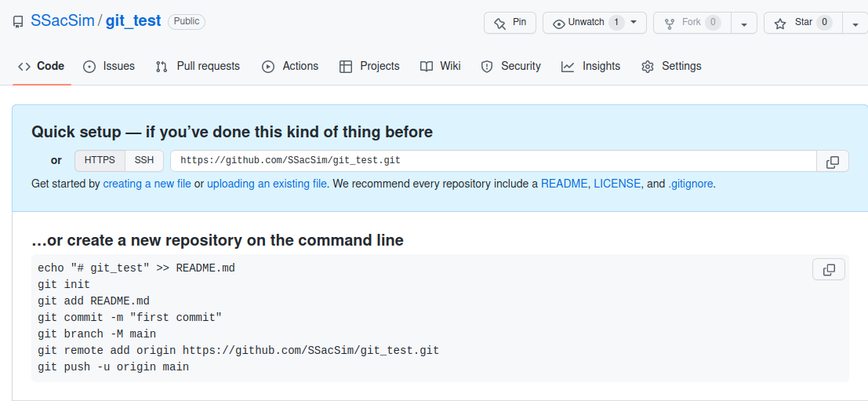This screenshot has height=401, width=868.
Task: Click the Quick setup heading
Action: point(232,132)
